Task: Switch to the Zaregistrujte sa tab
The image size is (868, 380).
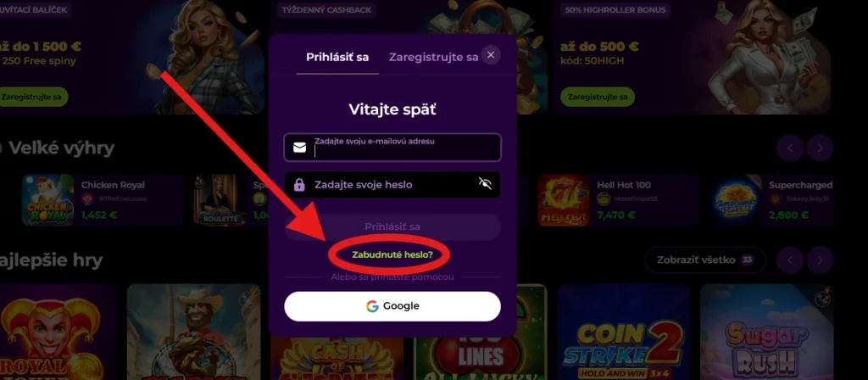Action: [x=433, y=57]
